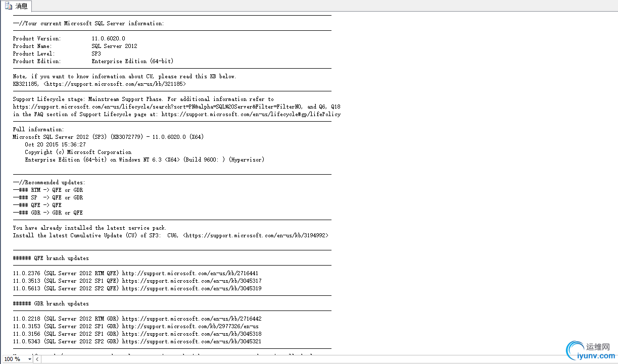Click the horizontal scrollbar left arrow
The height and width of the screenshot is (364, 618).
tap(38, 359)
